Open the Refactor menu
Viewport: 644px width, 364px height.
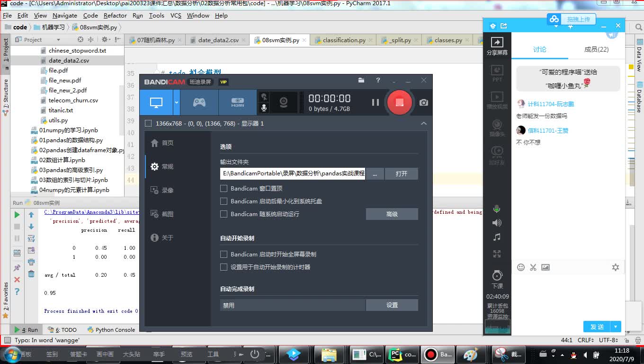point(115,16)
